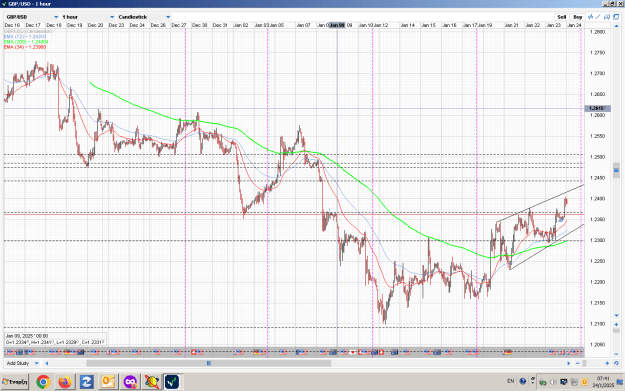Open the Add Study dropdown

pos(23,363)
